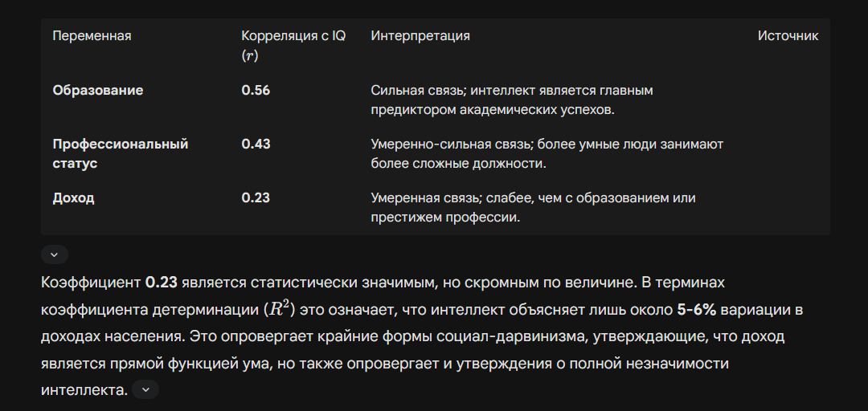868x411 pixels.
Task: Click the 'Переменная' column header
Action: coord(92,36)
